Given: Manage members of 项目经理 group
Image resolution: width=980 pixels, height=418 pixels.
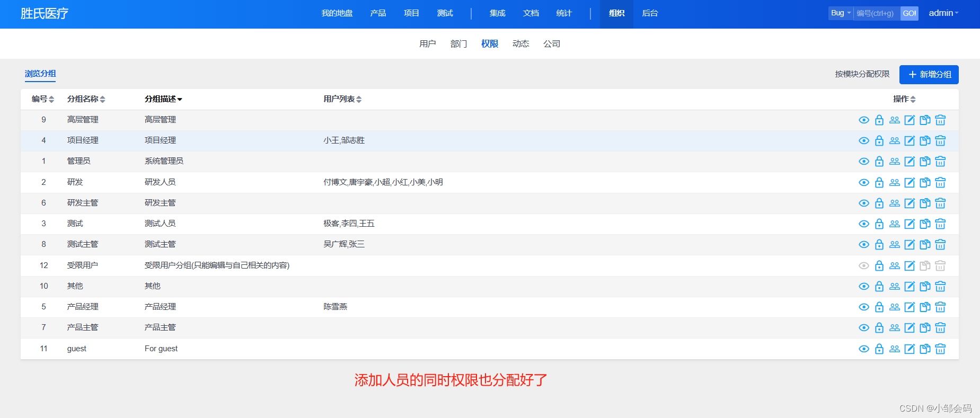Looking at the screenshot, I should pyautogui.click(x=895, y=141).
